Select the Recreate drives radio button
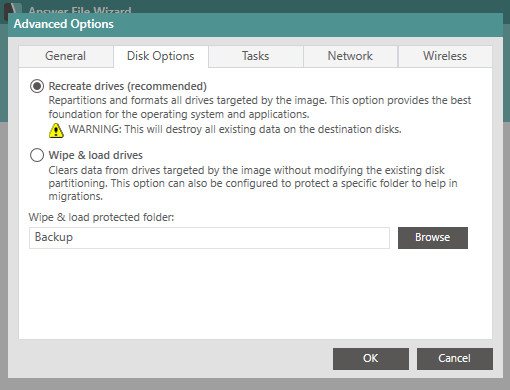The width and height of the screenshot is (510, 390). 37,86
